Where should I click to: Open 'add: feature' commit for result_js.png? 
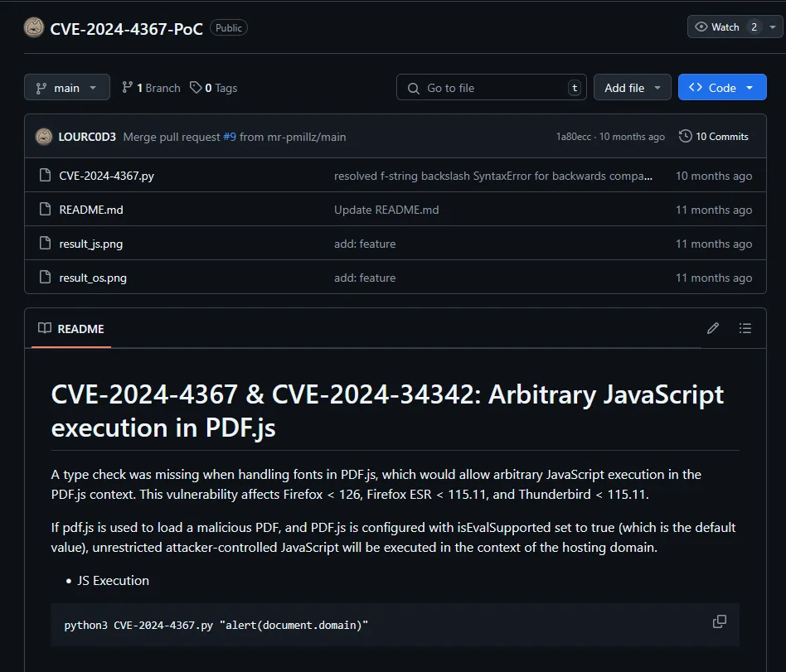[365, 244]
